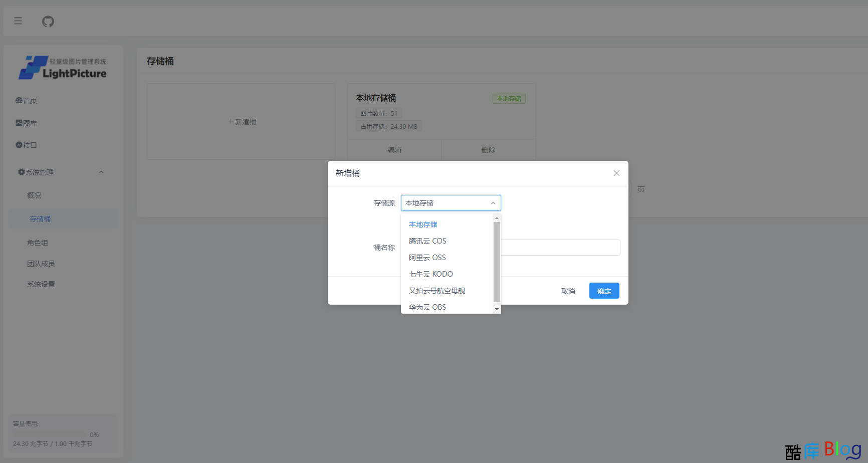Open the GitHub repository link
868x463 pixels.
(48, 21)
